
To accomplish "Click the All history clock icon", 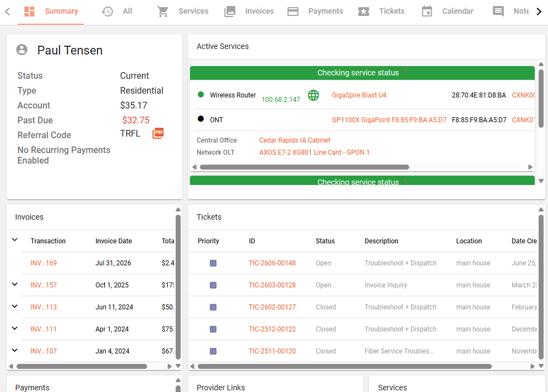I will (x=107, y=12).
